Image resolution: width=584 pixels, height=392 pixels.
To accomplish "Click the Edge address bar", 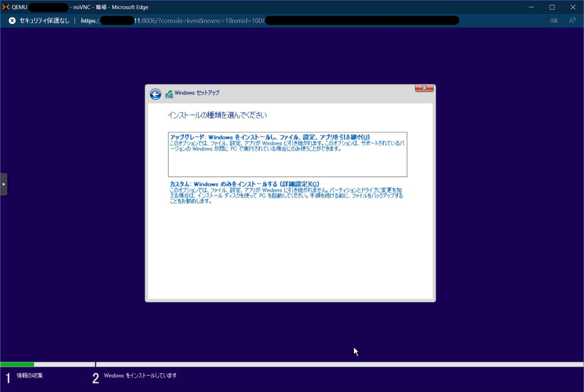I will click(x=266, y=21).
